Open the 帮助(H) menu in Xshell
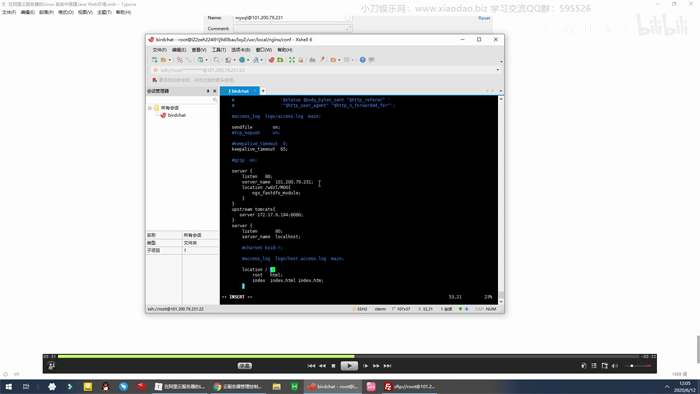 [x=285, y=50]
